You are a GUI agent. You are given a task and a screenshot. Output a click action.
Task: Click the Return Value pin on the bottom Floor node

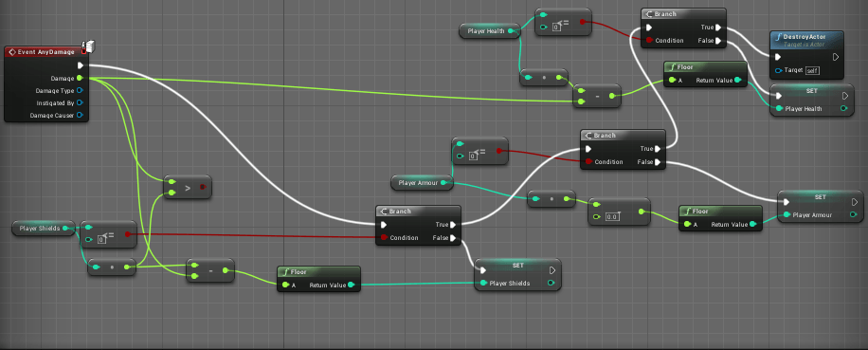[351, 286]
